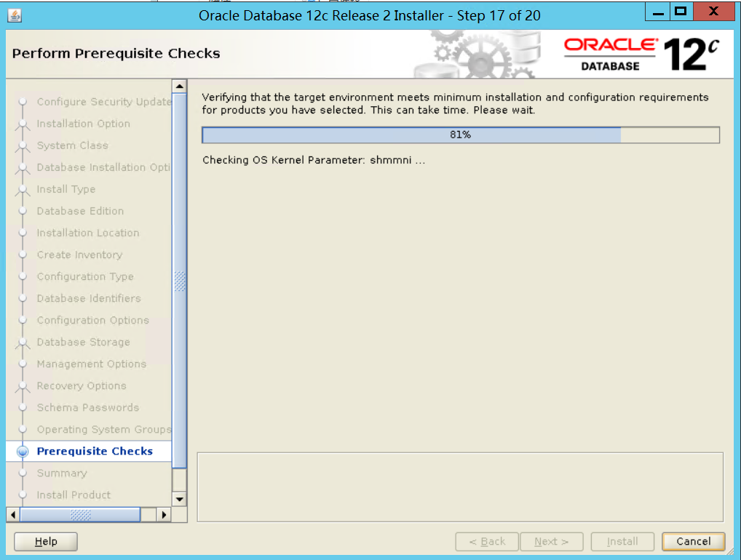Click the step list scroll-right arrow
Viewport: 741px width, 560px height.
tap(164, 515)
